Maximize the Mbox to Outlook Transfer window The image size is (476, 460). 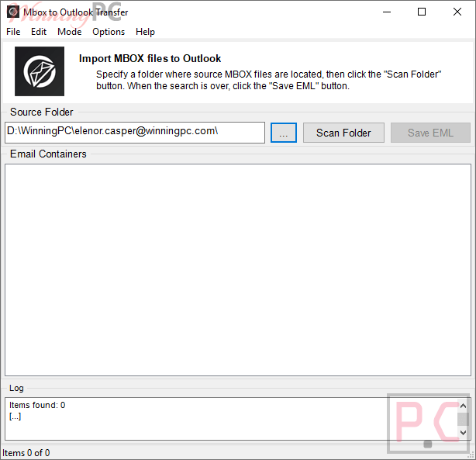point(422,12)
